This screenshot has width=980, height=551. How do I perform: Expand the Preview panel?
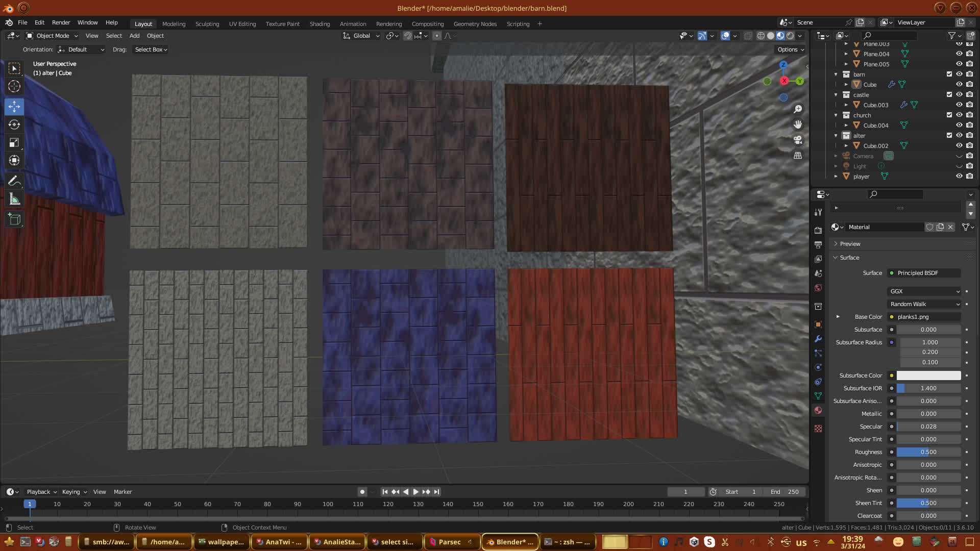click(x=850, y=244)
